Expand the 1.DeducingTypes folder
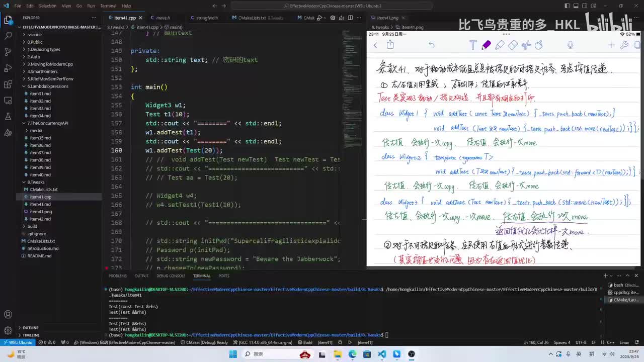The image size is (644, 362). click(x=44, y=49)
